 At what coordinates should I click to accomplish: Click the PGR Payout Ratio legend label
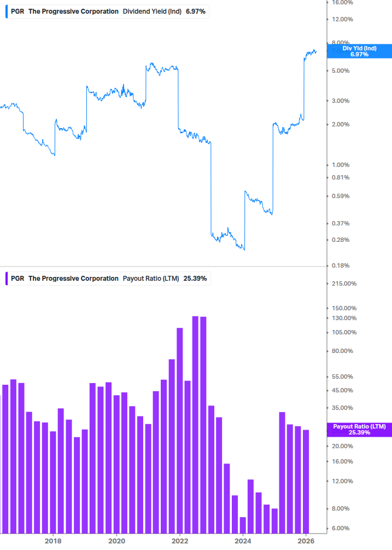109,279
